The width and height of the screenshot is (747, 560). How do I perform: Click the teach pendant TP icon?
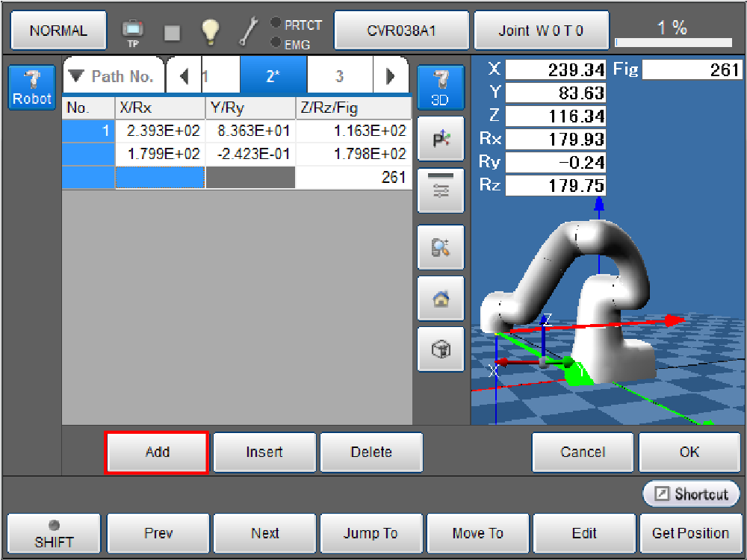tap(132, 31)
